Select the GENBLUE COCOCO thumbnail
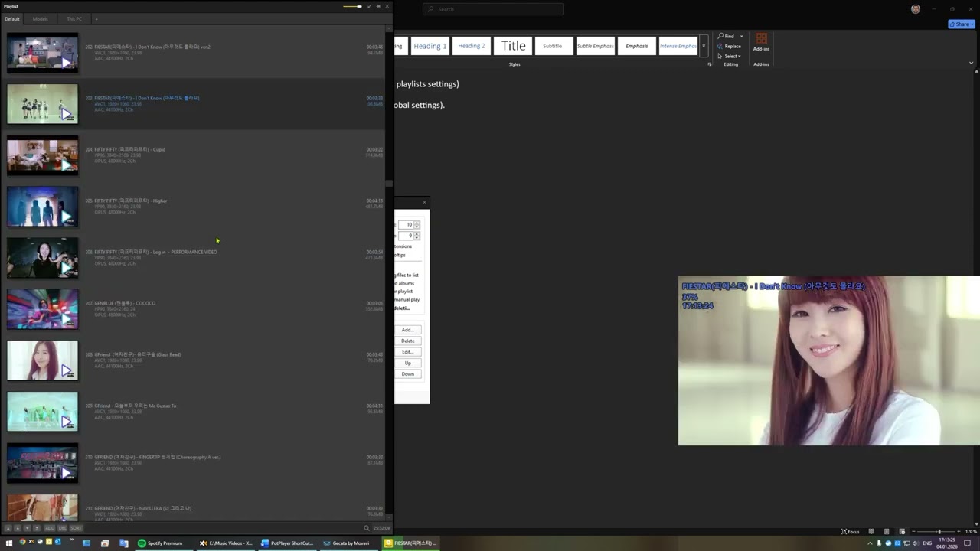The height and width of the screenshot is (551, 980). (42, 309)
